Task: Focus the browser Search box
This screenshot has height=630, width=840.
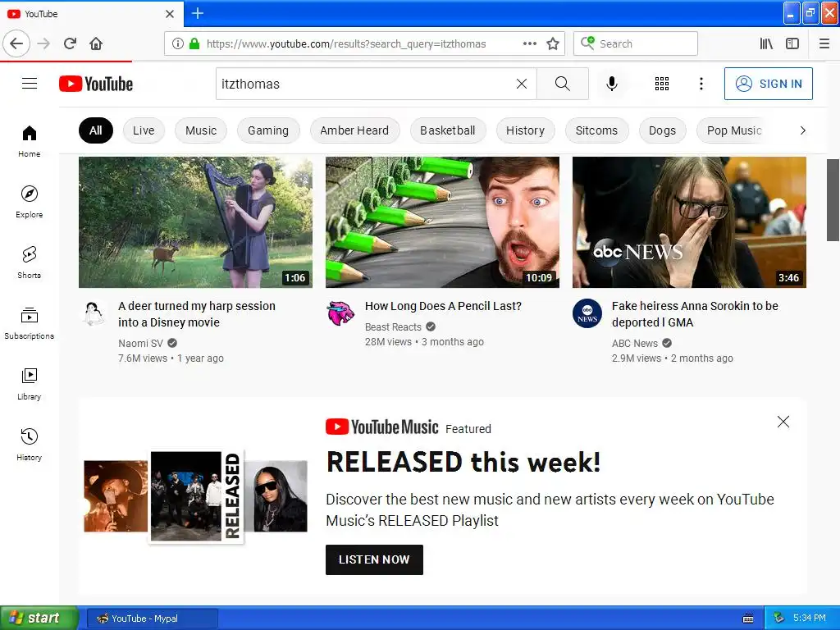Action: pyautogui.click(x=636, y=43)
